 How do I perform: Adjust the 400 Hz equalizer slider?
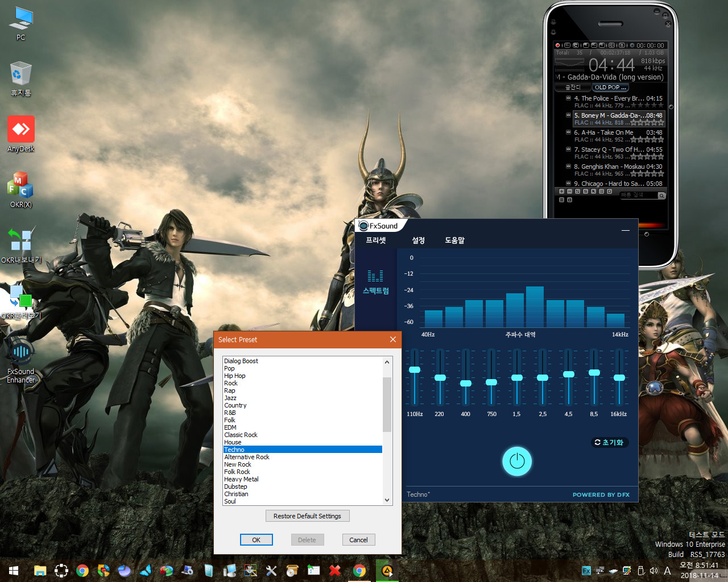pos(466,383)
